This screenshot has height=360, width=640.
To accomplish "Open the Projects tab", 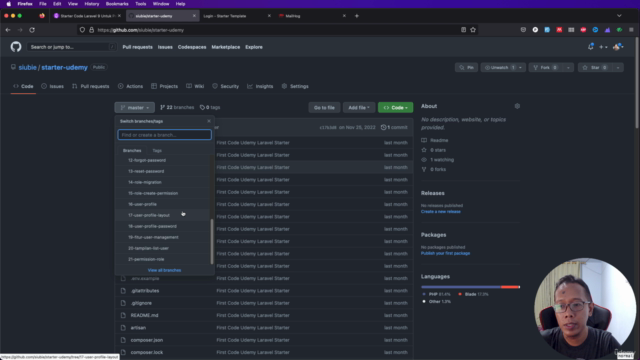I will coord(164,86).
